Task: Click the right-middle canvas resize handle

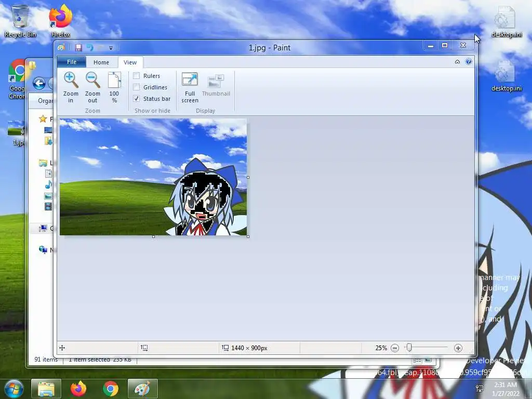Action: point(248,177)
